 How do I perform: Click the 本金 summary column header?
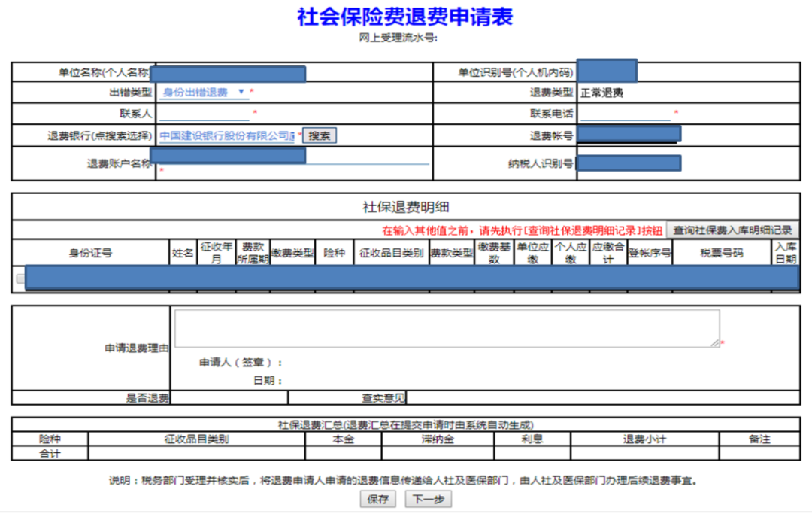coord(344,439)
